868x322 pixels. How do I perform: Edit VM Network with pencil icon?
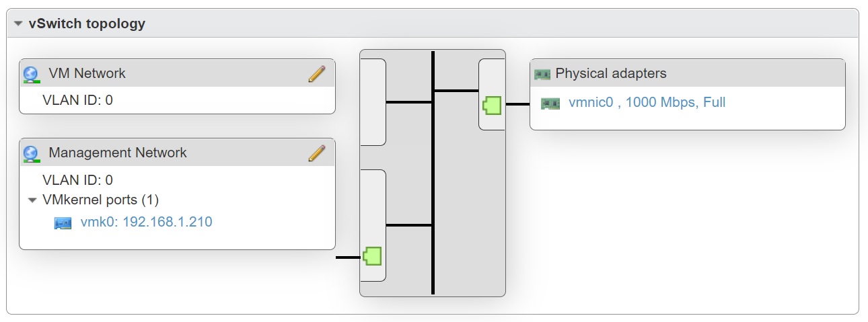pyautogui.click(x=316, y=74)
